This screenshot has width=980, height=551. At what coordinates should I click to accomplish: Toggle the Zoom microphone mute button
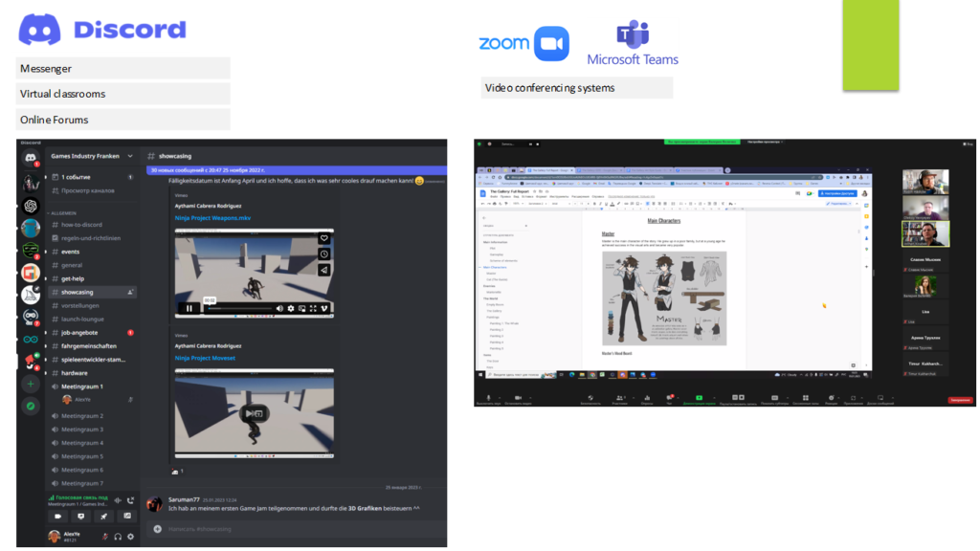(488, 399)
